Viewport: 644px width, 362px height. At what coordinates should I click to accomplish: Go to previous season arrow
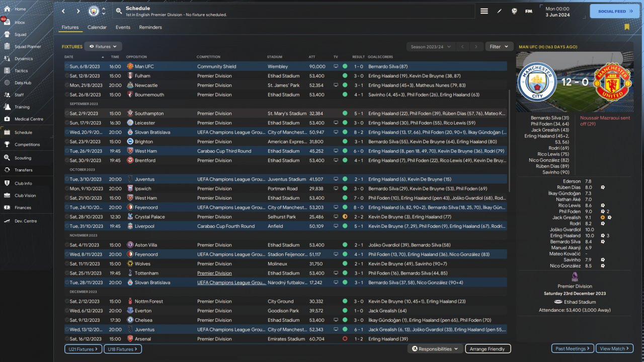463,47
